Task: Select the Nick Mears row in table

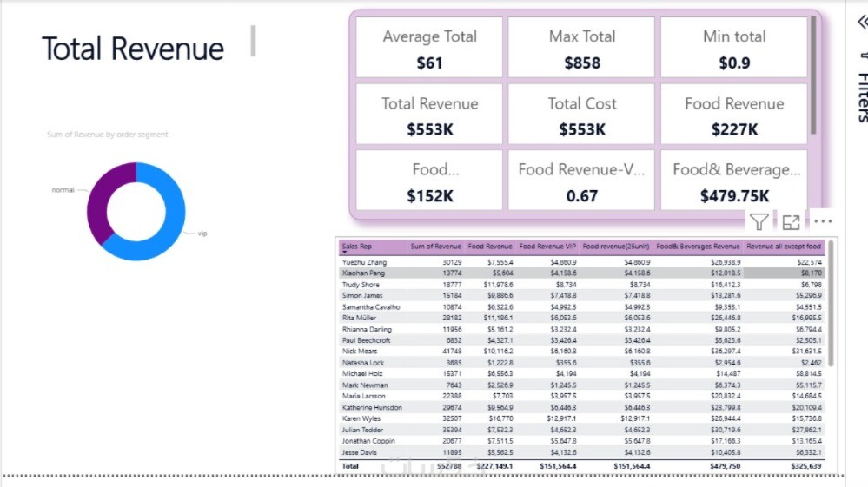Action: pyautogui.click(x=360, y=352)
